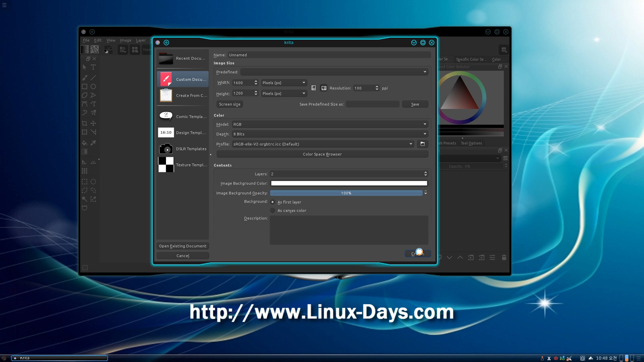Select the Text tool in Krita toolbox
Screen dimensions: 644x362
click(x=93, y=67)
